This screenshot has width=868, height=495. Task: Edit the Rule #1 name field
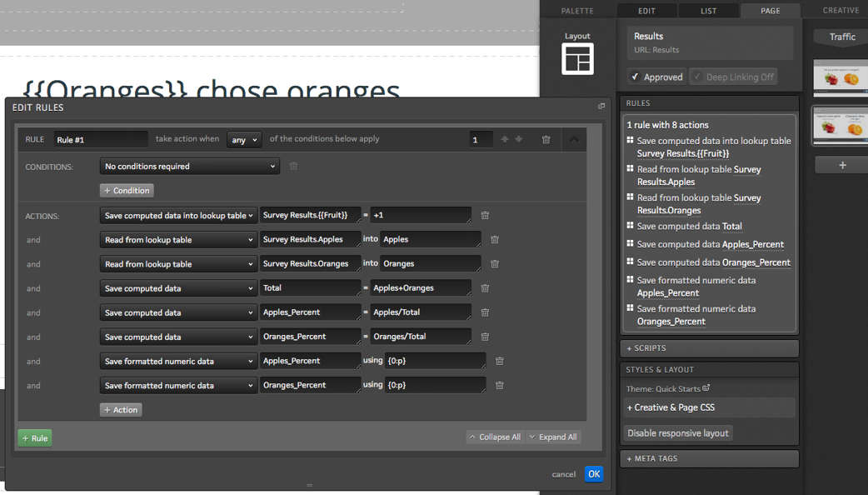(x=101, y=139)
